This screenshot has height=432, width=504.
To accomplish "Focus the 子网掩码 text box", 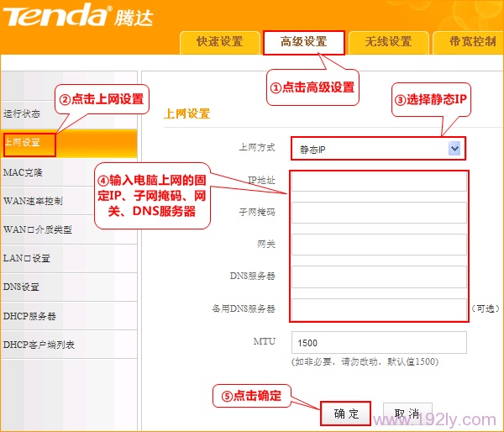I will 379,213.
